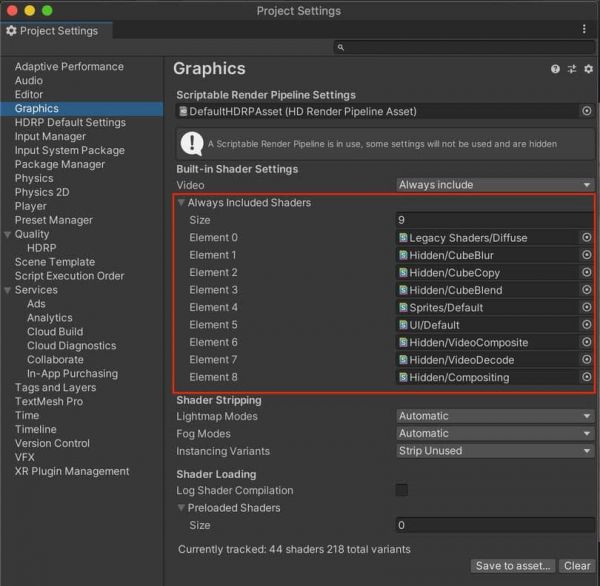This screenshot has height=586, width=600.
Task: Click object picker for Legacy Shaders/Diffuse
Action: (x=586, y=238)
